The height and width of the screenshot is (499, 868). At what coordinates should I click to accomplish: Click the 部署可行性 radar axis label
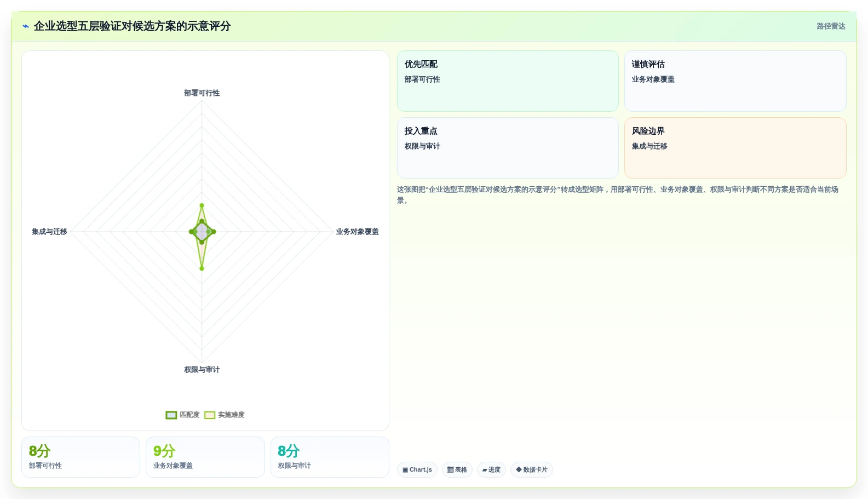click(x=202, y=93)
